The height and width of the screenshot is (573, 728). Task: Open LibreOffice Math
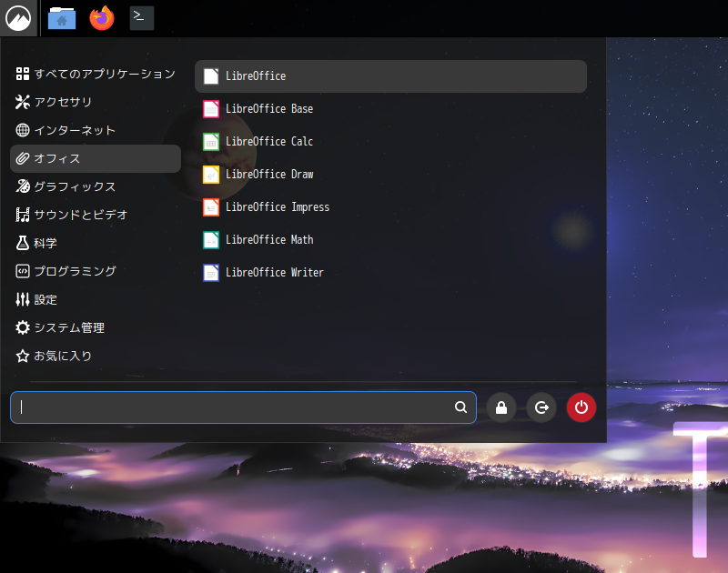[390, 240]
